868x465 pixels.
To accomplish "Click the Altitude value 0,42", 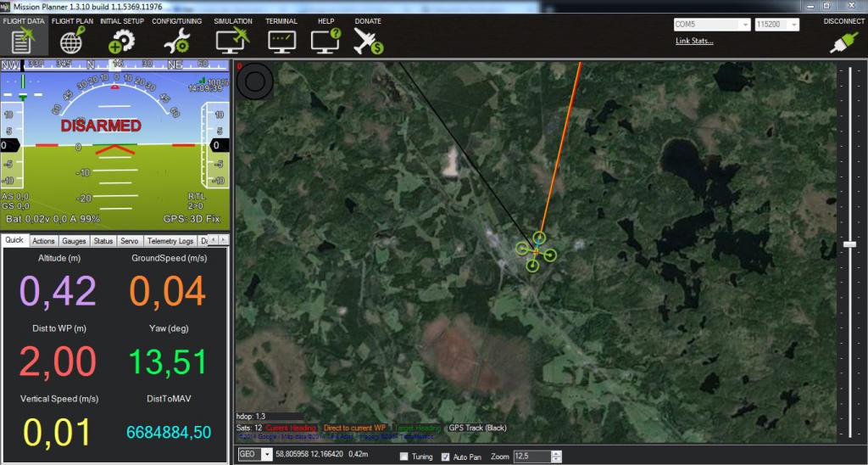I will pos(58,291).
